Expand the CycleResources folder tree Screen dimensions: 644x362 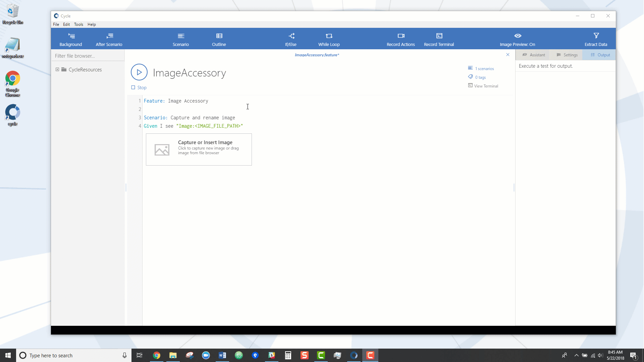click(57, 69)
